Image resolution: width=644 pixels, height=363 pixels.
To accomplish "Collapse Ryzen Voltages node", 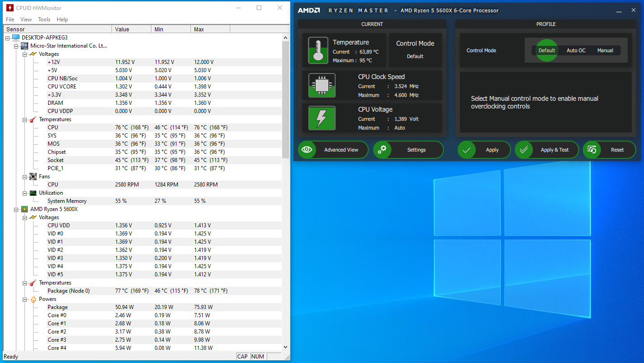I will point(25,217).
